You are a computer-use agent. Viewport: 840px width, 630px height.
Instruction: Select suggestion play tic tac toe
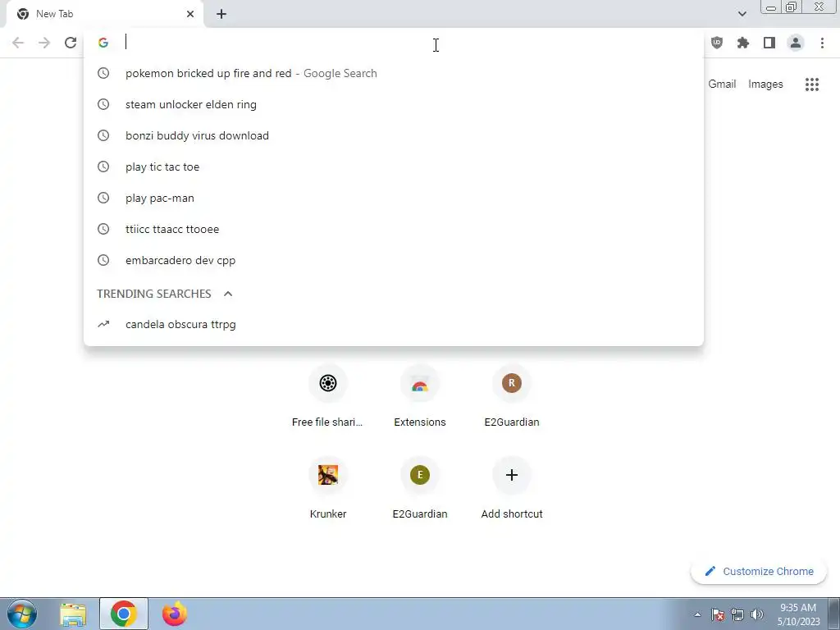point(394,167)
